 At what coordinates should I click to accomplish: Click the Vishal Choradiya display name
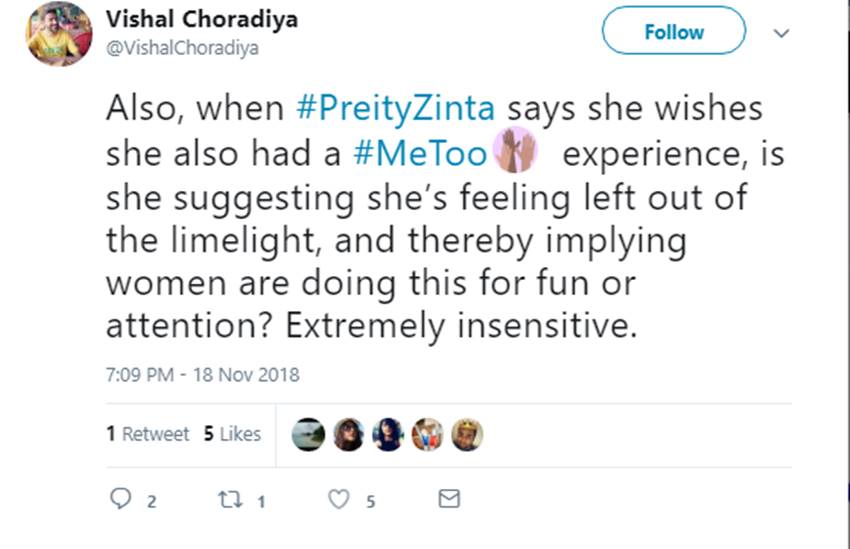pyautogui.click(x=201, y=21)
